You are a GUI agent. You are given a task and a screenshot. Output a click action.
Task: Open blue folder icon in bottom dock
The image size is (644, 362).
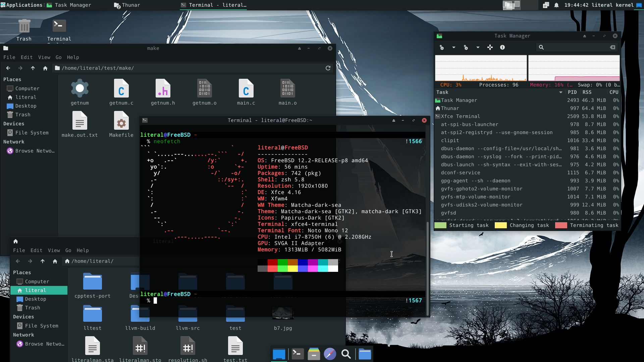[x=365, y=354]
